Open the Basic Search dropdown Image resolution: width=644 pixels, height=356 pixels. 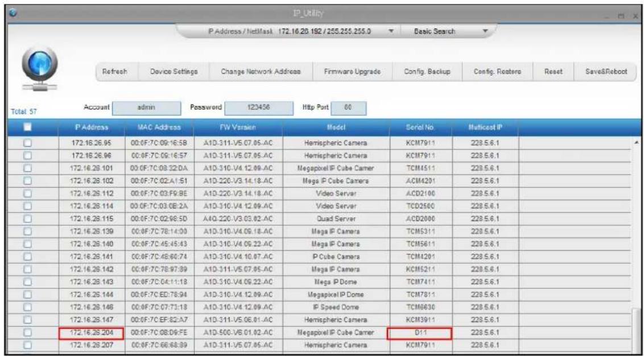click(x=485, y=31)
